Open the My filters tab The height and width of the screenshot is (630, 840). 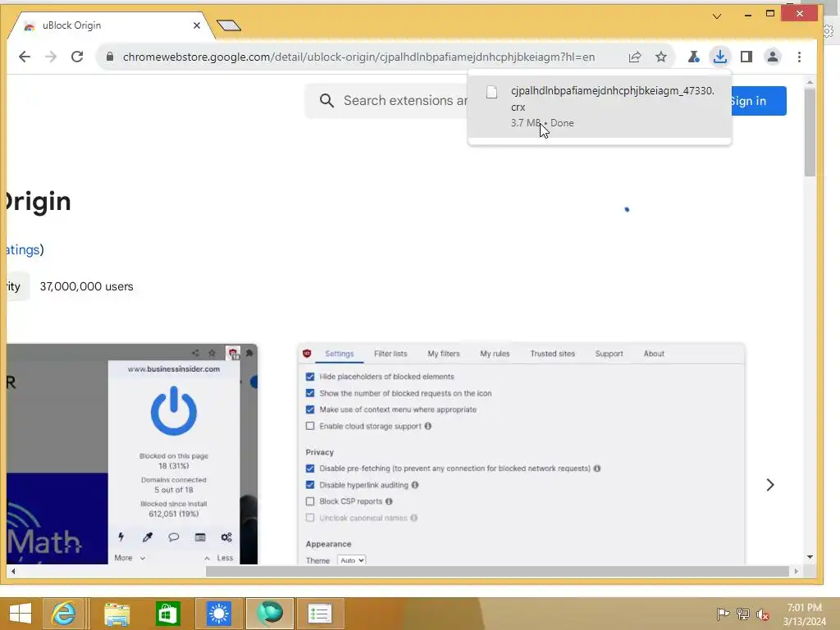pos(444,354)
